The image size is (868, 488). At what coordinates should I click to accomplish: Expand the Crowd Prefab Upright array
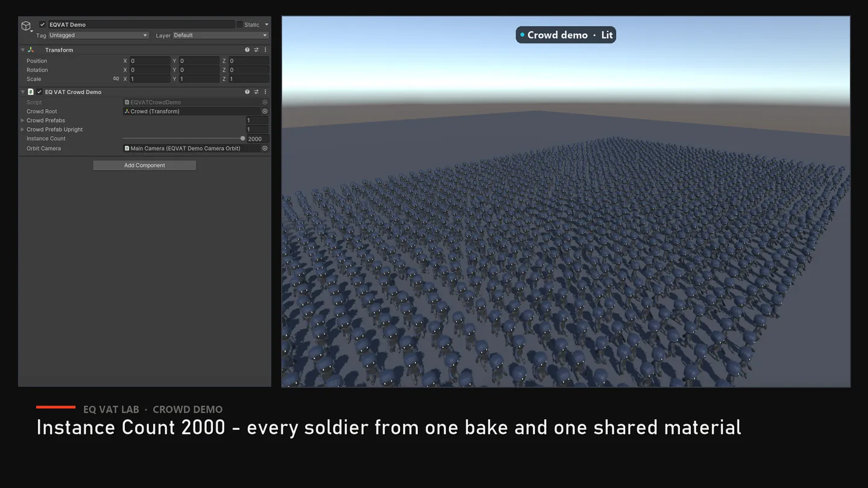point(23,130)
